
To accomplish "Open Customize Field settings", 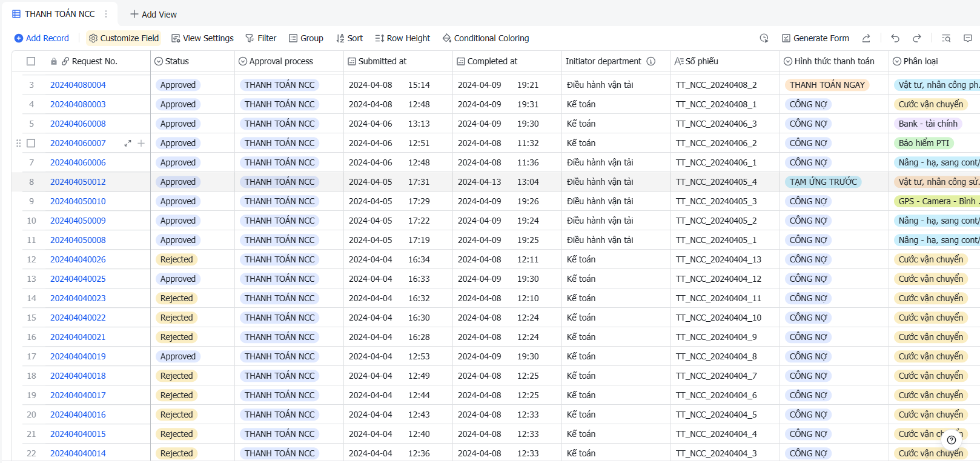I will coord(124,38).
